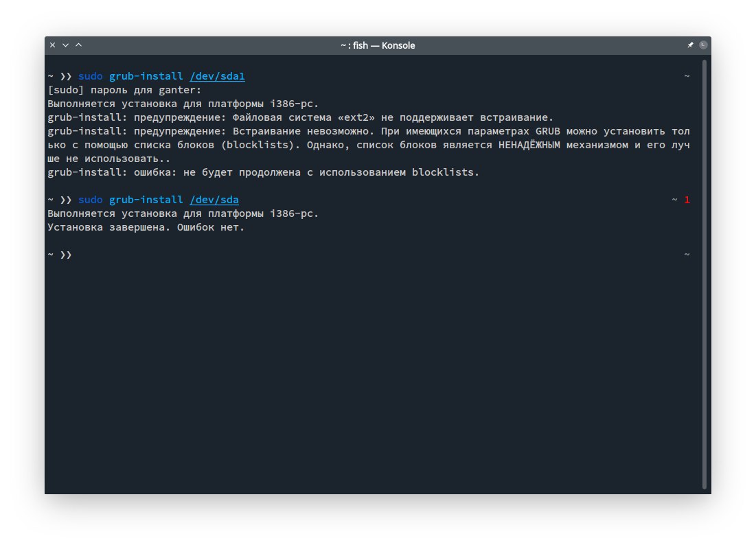Click 'ше не использовать..' line

109,159
